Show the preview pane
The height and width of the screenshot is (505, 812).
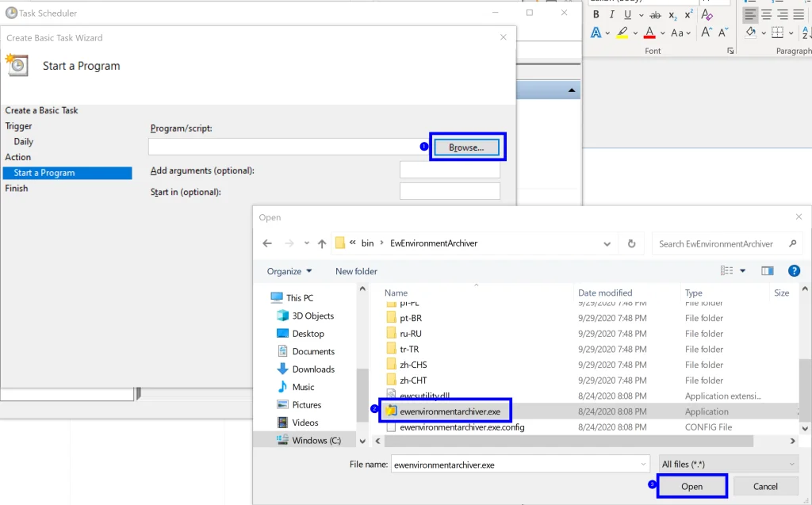click(x=767, y=271)
